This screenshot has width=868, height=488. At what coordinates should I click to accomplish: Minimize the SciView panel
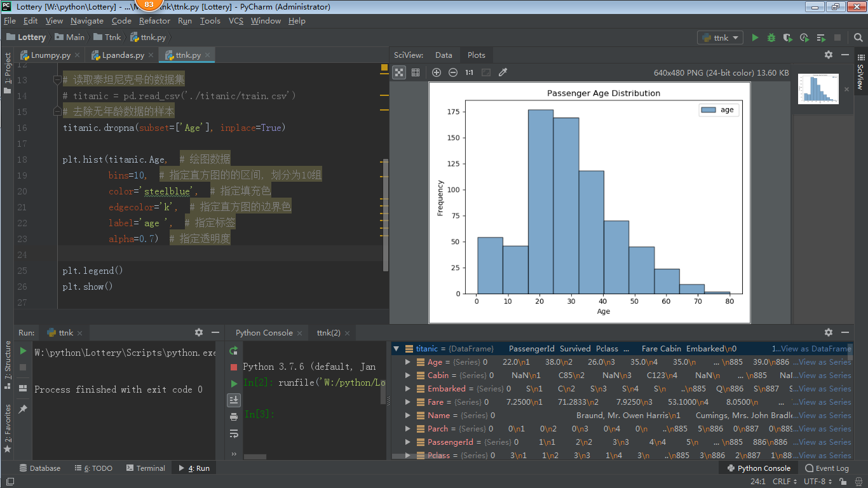click(x=845, y=55)
